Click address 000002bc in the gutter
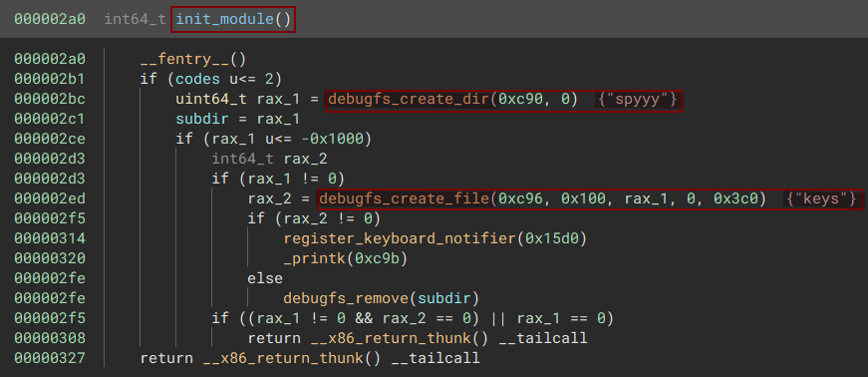The image size is (868, 377). coord(50,99)
